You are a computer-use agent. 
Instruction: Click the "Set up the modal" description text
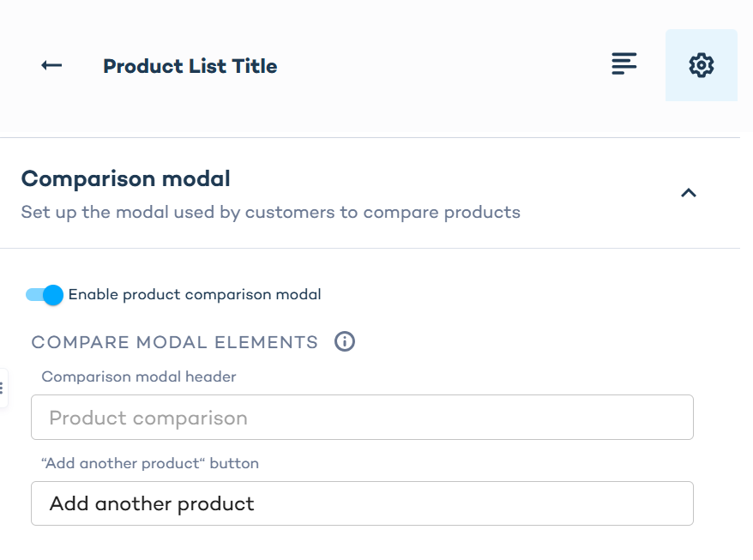coord(270,212)
